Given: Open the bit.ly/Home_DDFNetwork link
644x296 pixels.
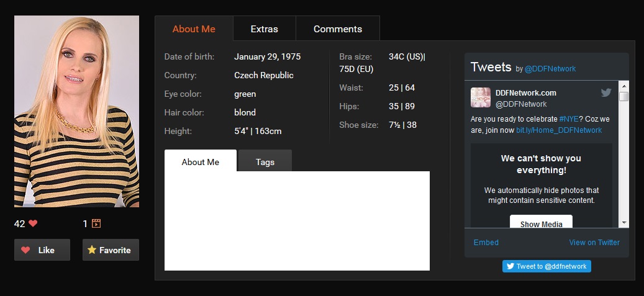Looking at the screenshot, I should (x=559, y=130).
